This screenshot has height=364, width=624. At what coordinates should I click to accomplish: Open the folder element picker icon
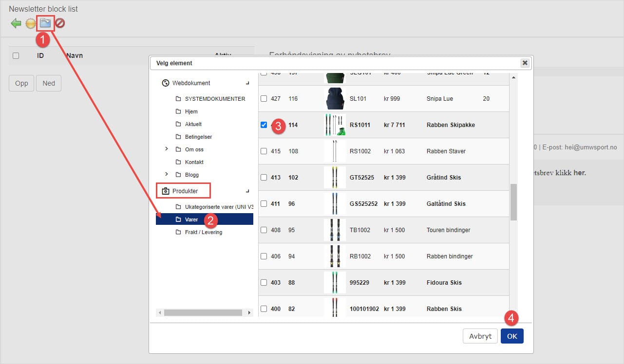pos(45,23)
